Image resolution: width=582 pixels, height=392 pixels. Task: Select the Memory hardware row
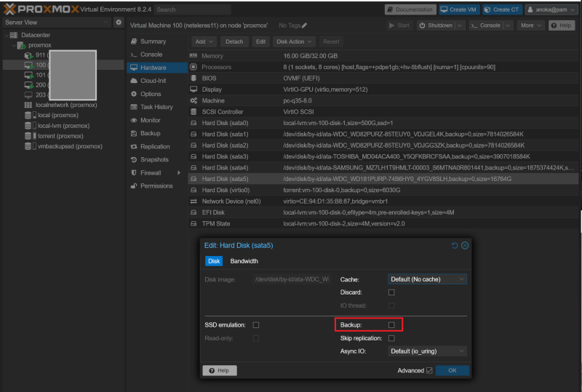(x=385, y=56)
